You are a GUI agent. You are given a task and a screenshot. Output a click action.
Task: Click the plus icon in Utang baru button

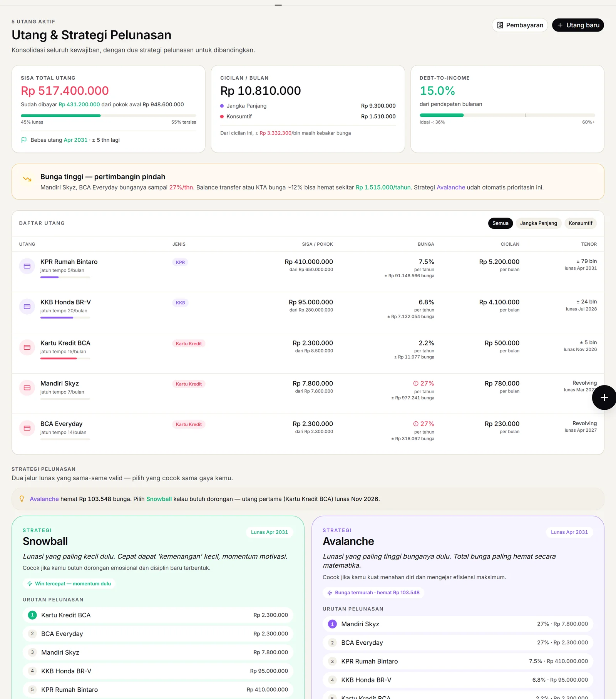click(560, 25)
